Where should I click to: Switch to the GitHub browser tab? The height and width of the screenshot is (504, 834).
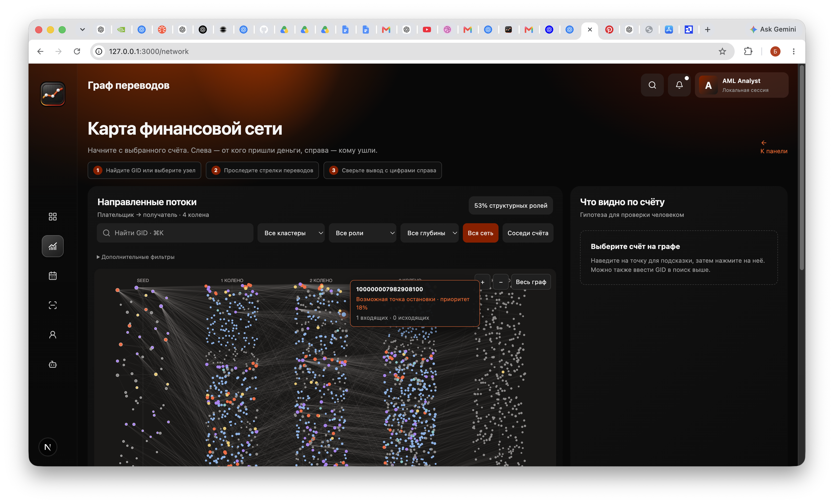[264, 30]
